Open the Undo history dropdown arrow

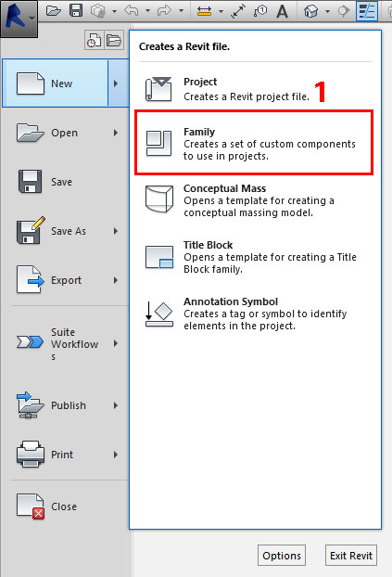(x=147, y=11)
